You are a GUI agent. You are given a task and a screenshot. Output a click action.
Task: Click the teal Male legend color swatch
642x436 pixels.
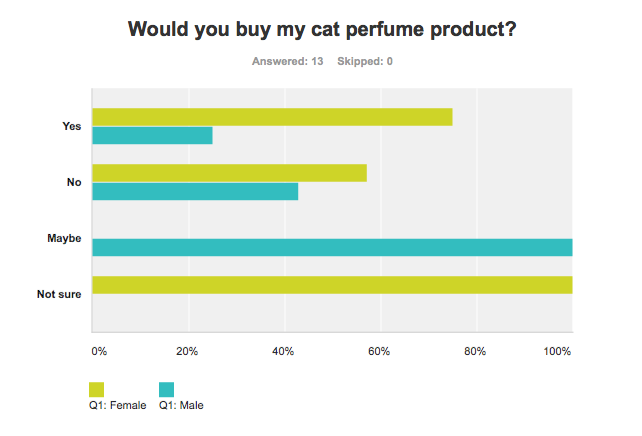coord(167,389)
